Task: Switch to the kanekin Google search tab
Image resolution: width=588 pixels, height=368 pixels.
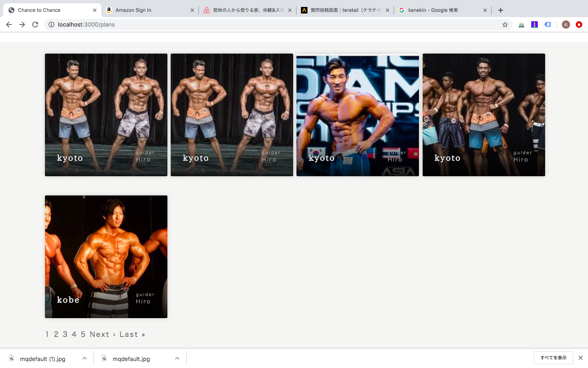Action: click(441, 10)
